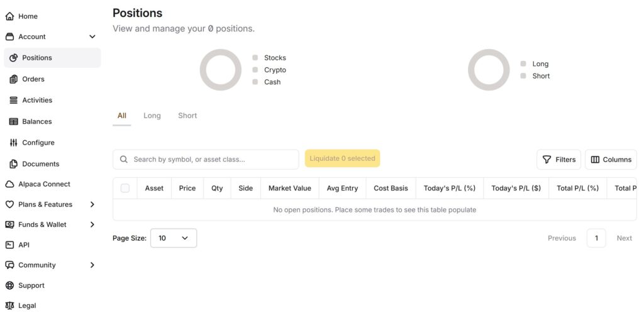
Task: Click the Stocks legend swatch
Action: (x=255, y=58)
